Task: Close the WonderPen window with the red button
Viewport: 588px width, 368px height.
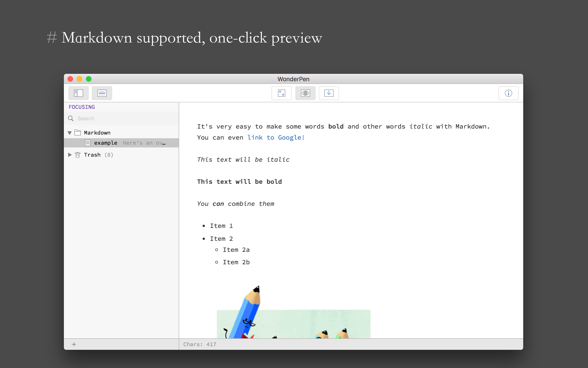Action: [x=71, y=79]
